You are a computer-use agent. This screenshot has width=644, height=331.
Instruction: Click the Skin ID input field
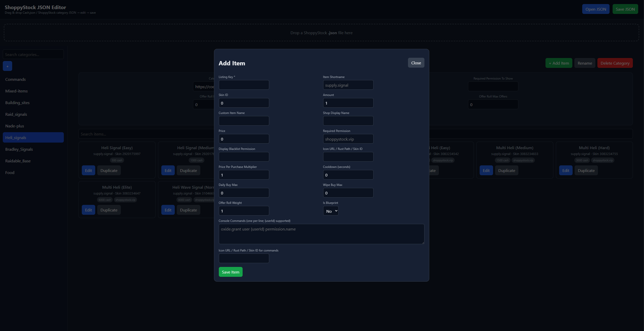click(244, 103)
